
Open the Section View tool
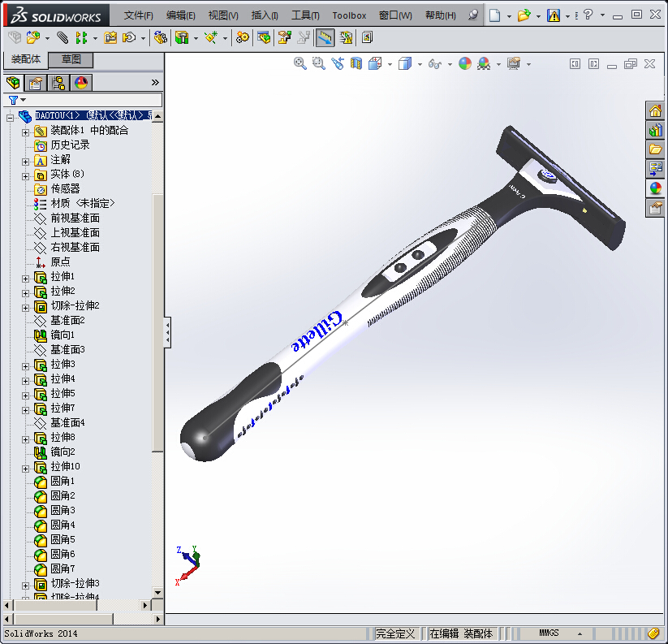[x=356, y=64]
